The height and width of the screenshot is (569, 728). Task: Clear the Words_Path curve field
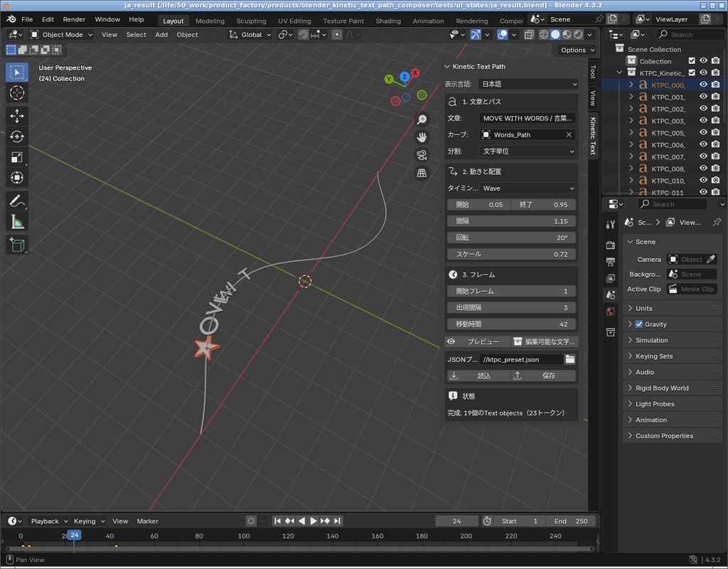click(x=569, y=134)
